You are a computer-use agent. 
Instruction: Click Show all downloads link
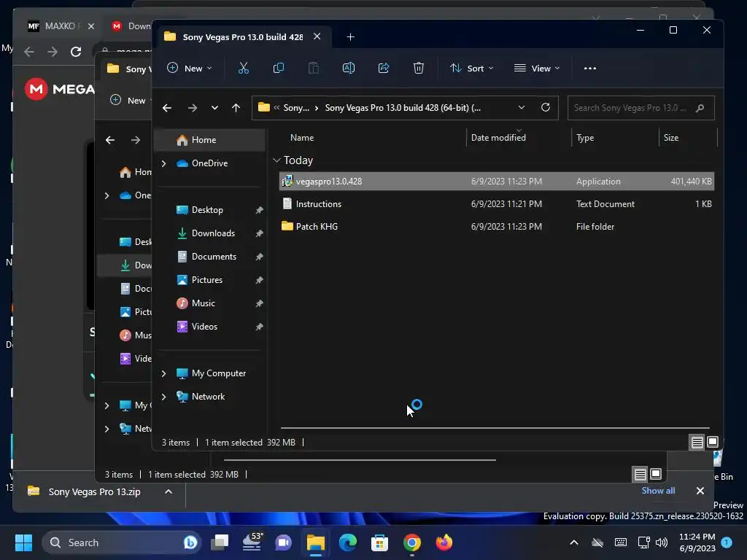coord(658,491)
